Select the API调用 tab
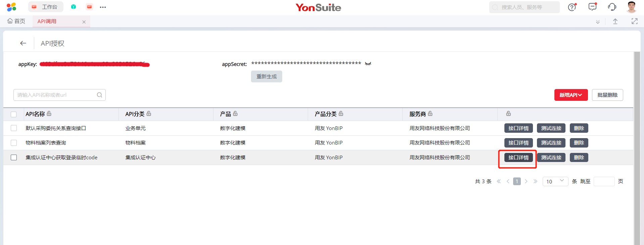This screenshot has width=644, height=245. [47, 22]
